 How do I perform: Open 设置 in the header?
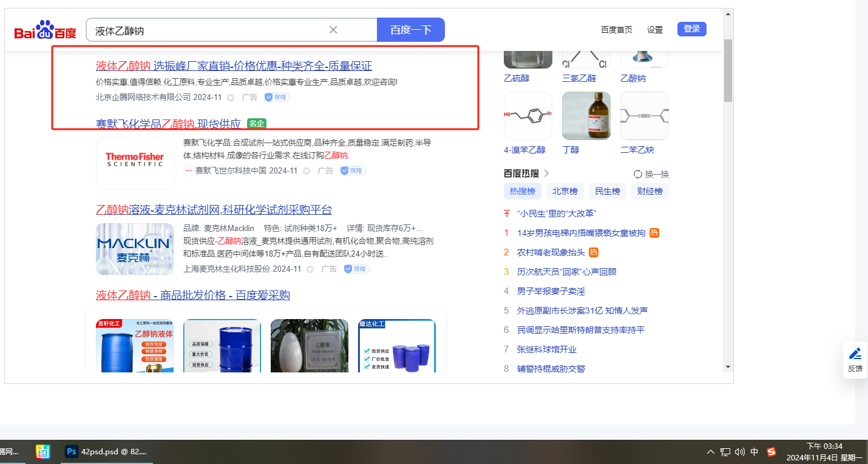pos(655,30)
